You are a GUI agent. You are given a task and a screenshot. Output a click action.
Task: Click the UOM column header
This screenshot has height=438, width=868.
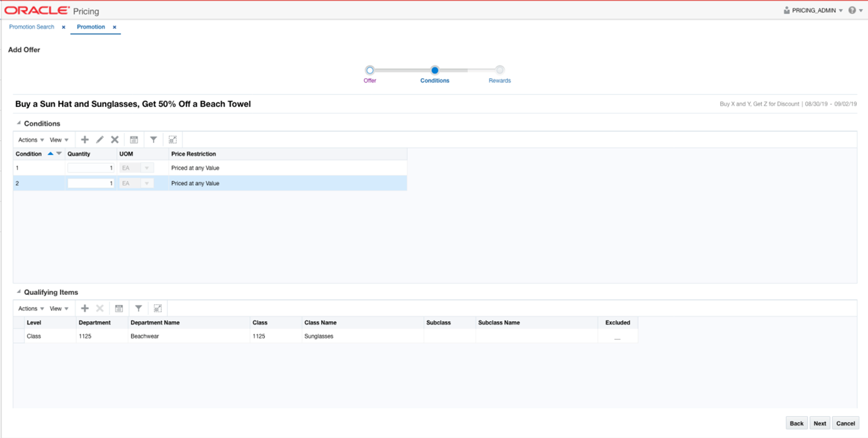point(142,154)
